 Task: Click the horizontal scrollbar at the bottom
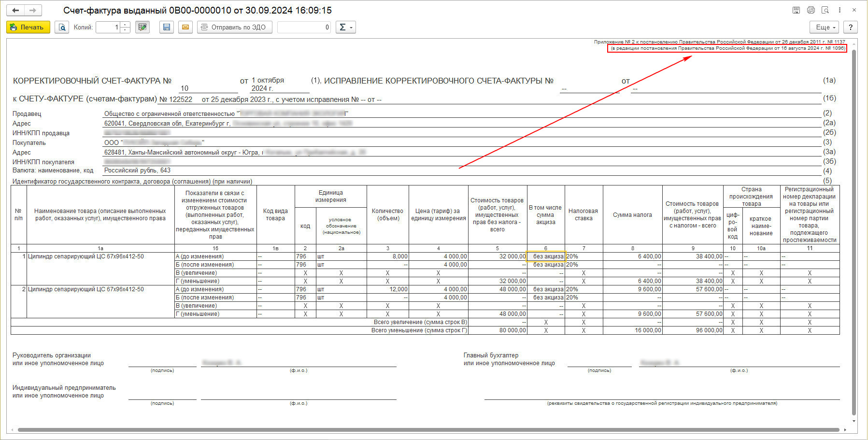coord(428,430)
